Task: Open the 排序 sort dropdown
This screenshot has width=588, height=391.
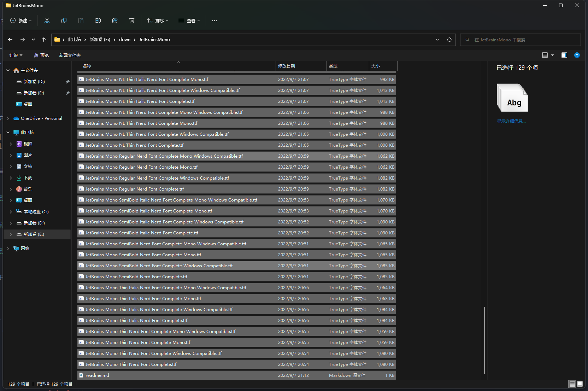Action: pyautogui.click(x=158, y=21)
